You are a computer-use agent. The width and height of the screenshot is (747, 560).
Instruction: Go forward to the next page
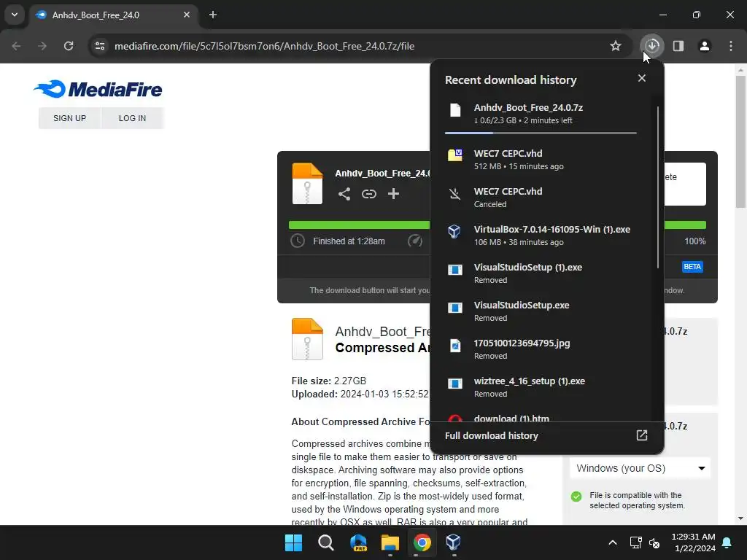(42, 46)
